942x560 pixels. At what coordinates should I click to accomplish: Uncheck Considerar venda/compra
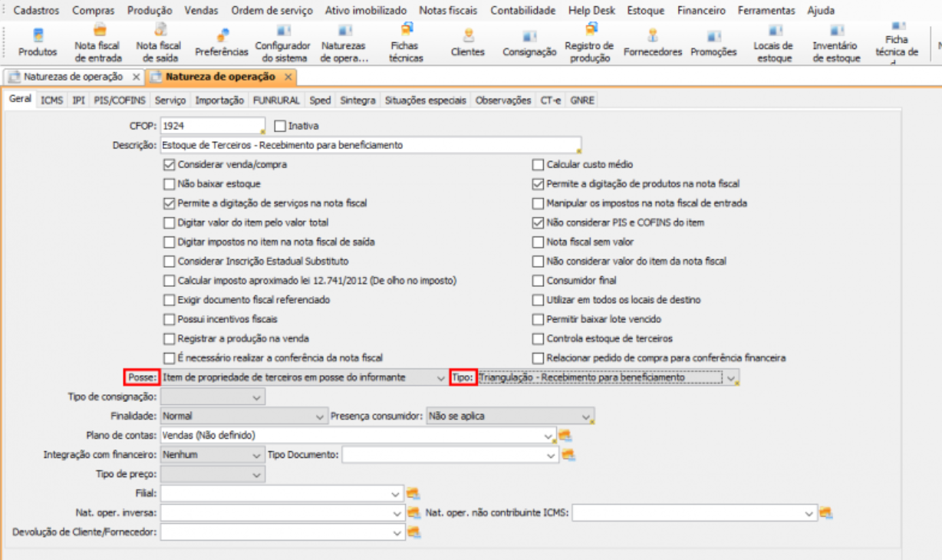pyautogui.click(x=170, y=165)
